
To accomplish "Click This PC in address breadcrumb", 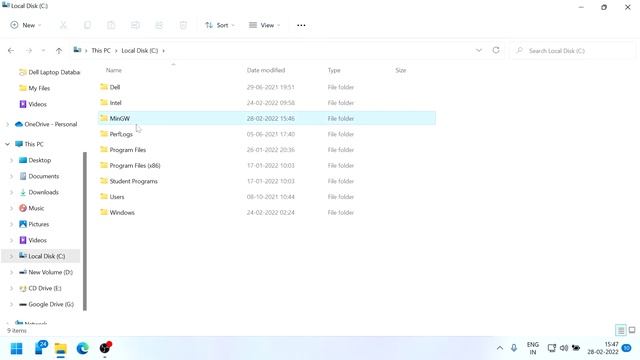I will (101, 51).
